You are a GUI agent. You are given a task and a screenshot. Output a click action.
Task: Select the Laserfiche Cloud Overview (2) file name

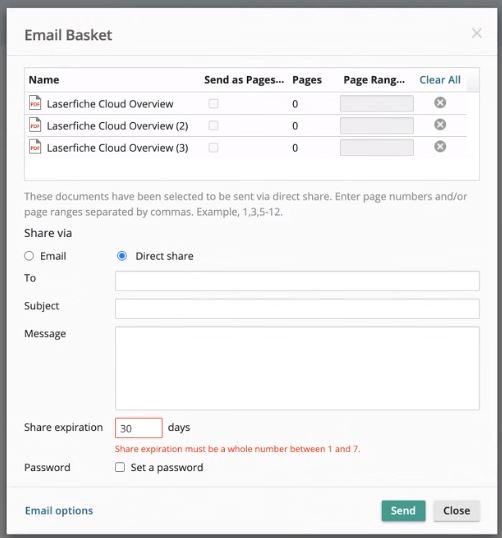tap(117, 126)
